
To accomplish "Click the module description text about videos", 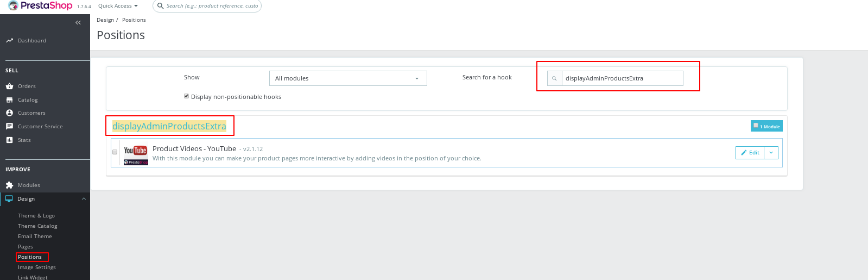I will pos(317,159).
